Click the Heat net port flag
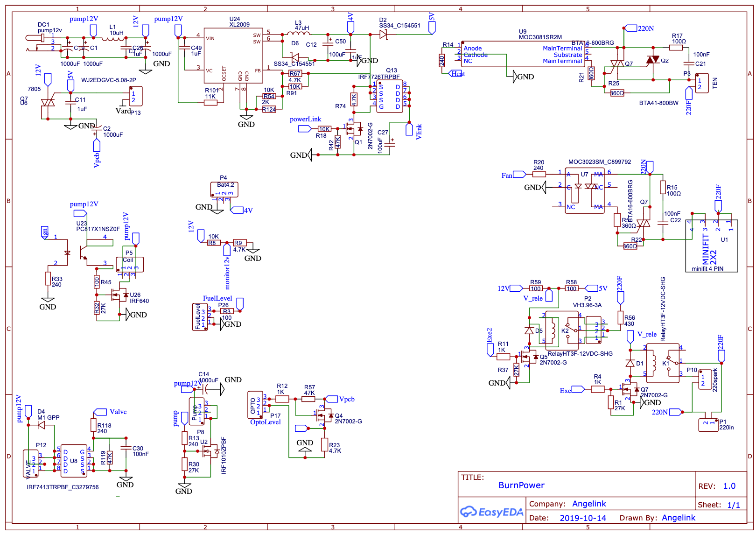Viewport: 756px width, 534px height. (455, 73)
